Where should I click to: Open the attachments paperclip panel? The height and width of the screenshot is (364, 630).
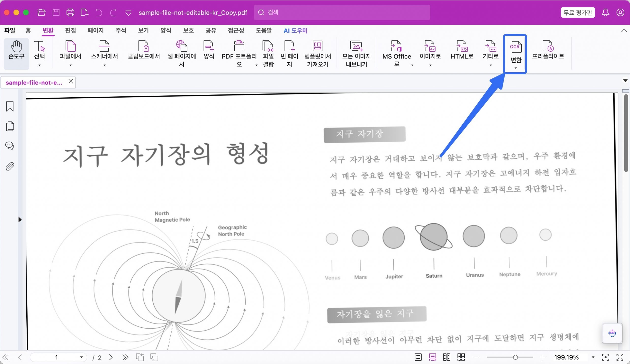click(x=10, y=167)
